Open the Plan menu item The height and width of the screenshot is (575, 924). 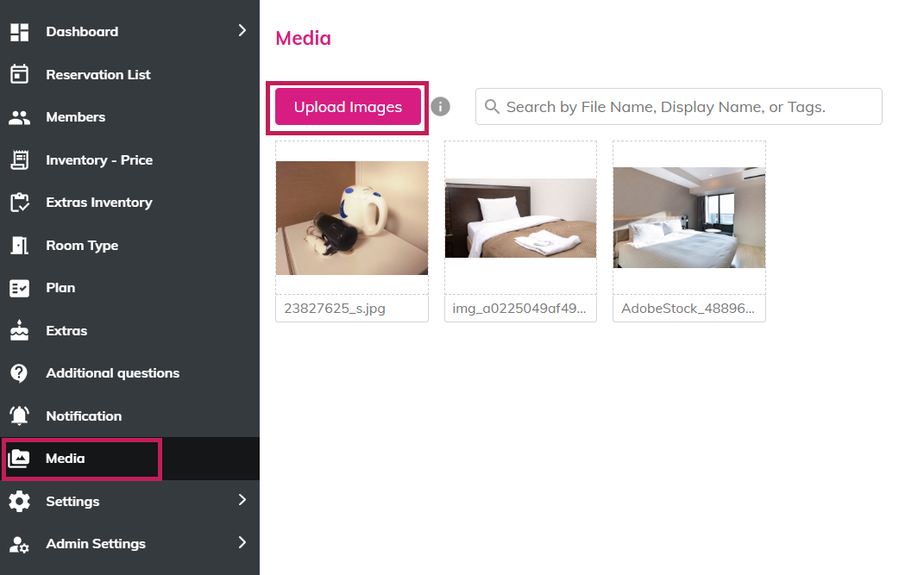pyautogui.click(x=60, y=288)
